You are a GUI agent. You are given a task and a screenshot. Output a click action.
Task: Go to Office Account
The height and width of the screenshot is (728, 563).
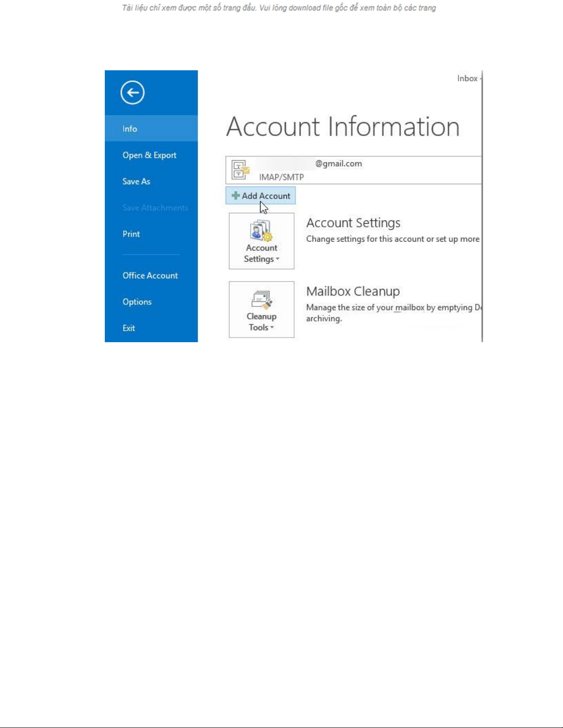pos(151,276)
